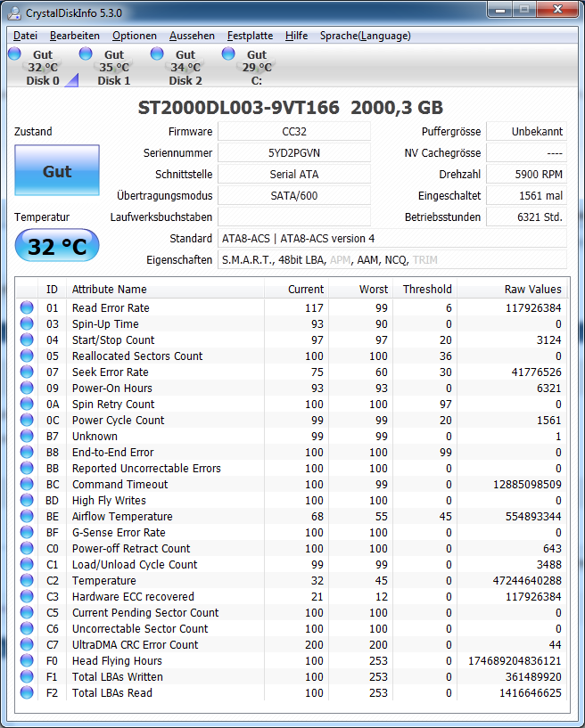The width and height of the screenshot is (585, 728).
Task: Click status icon for Hardware ECC recovered
Action: click(x=27, y=596)
